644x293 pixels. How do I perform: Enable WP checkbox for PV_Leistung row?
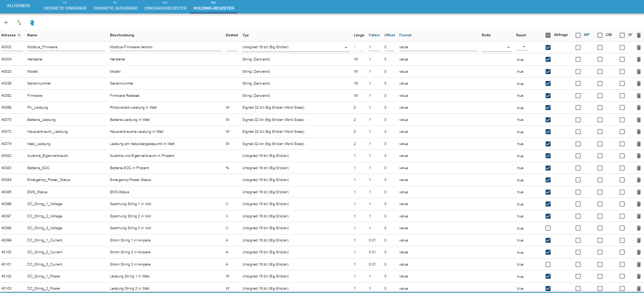pos(578,108)
